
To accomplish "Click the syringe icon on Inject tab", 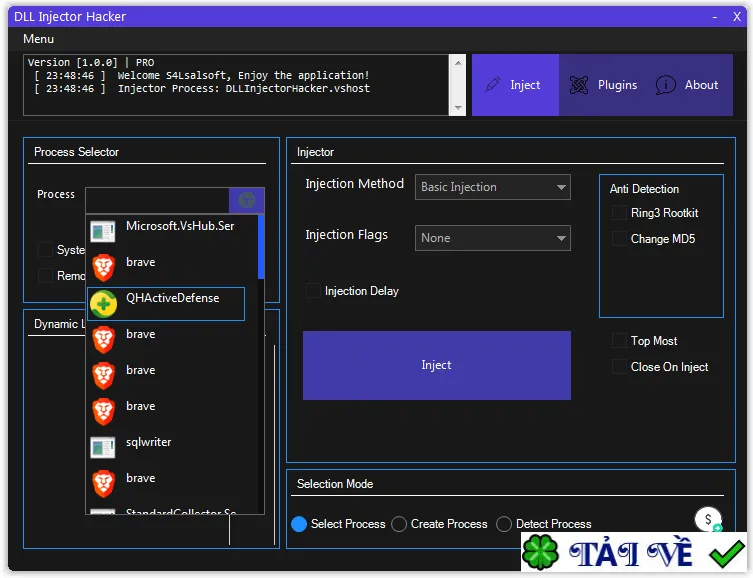I will (x=493, y=85).
